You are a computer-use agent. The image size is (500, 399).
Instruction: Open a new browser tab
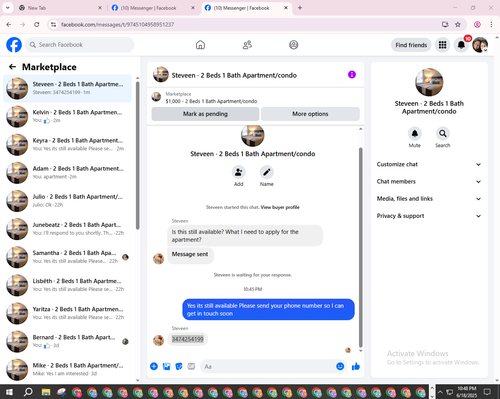[300, 8]
